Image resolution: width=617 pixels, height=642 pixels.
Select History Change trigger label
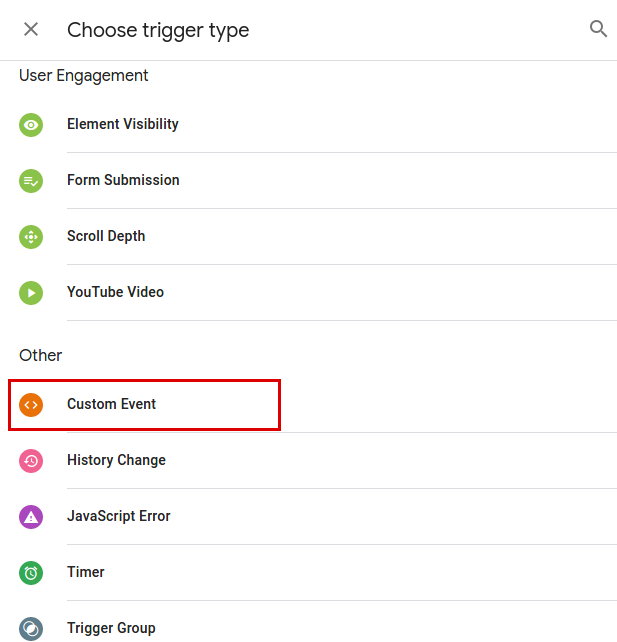click(x=116, y=461)
